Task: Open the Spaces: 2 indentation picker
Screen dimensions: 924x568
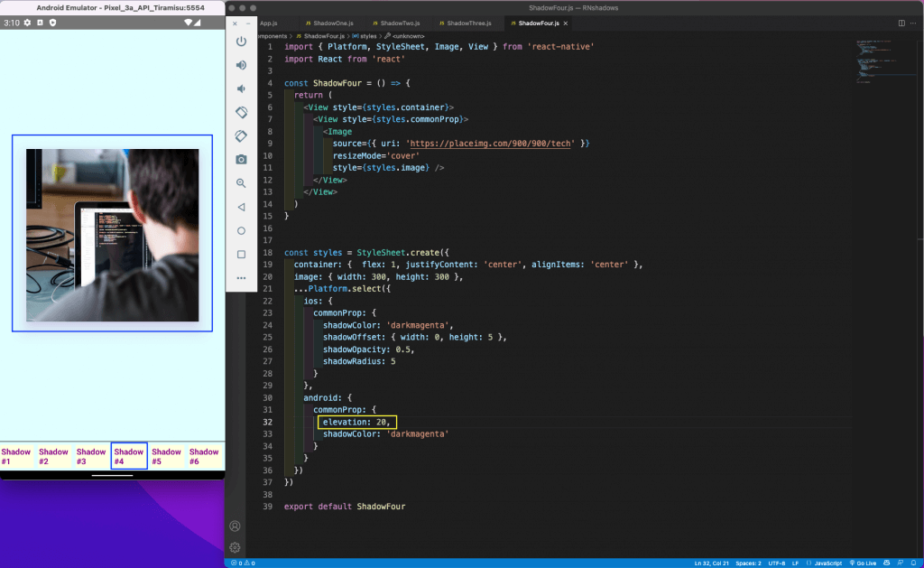Action: click(746, 563)
